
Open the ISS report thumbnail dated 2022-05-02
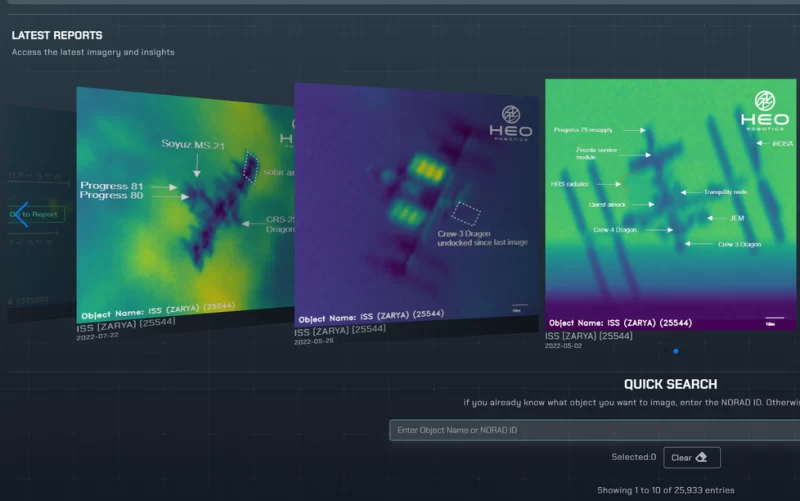pos(670,204)
